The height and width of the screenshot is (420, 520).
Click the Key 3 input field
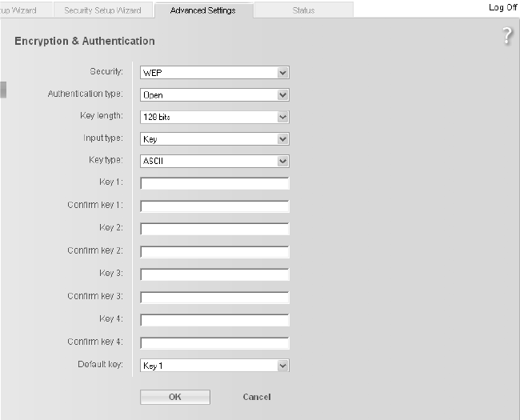pyautogui.click(x=214, y=274)
